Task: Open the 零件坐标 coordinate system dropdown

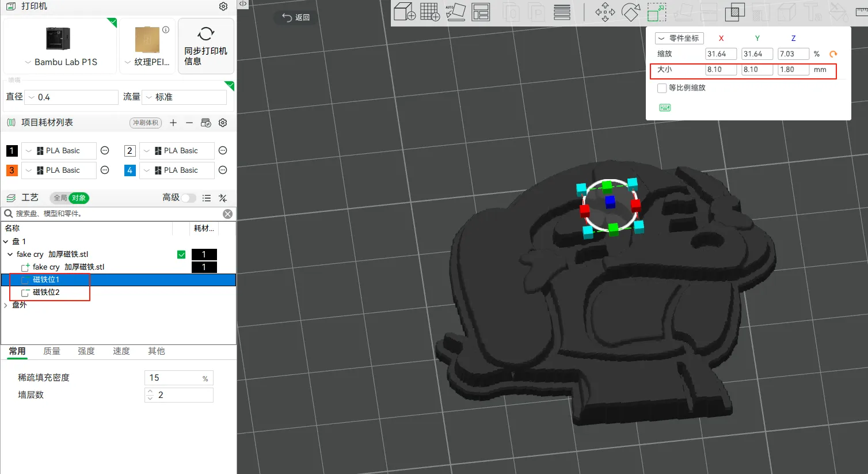Action: (x=679, y=38)
